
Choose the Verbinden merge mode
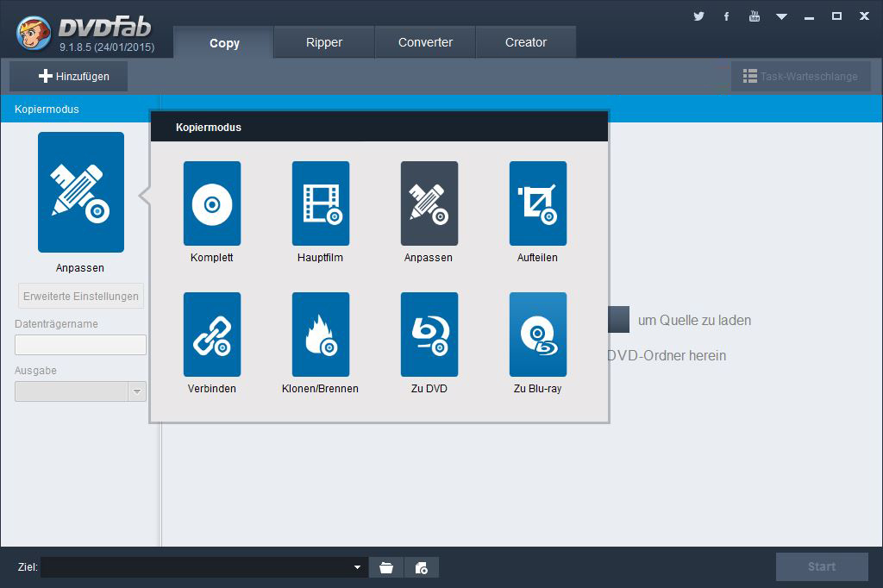tap(212, 335)
